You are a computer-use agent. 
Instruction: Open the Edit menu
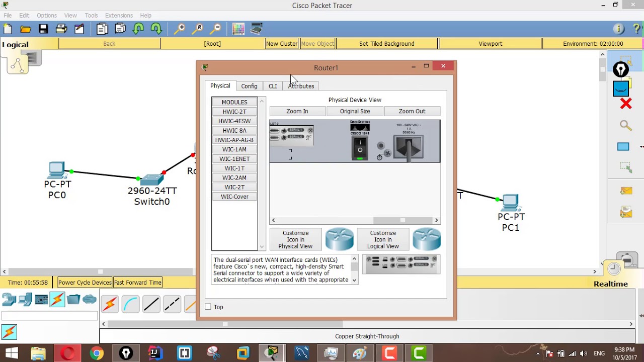pos(24,15)
